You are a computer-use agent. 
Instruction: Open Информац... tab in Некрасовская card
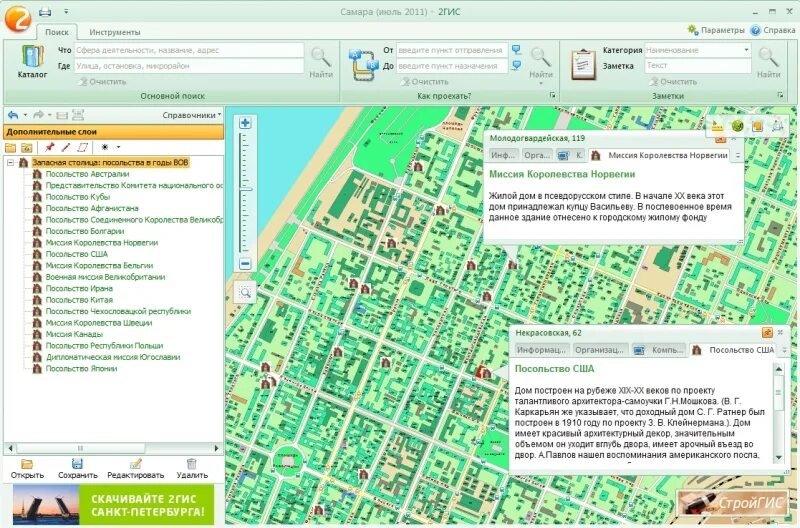coord(541,350)
